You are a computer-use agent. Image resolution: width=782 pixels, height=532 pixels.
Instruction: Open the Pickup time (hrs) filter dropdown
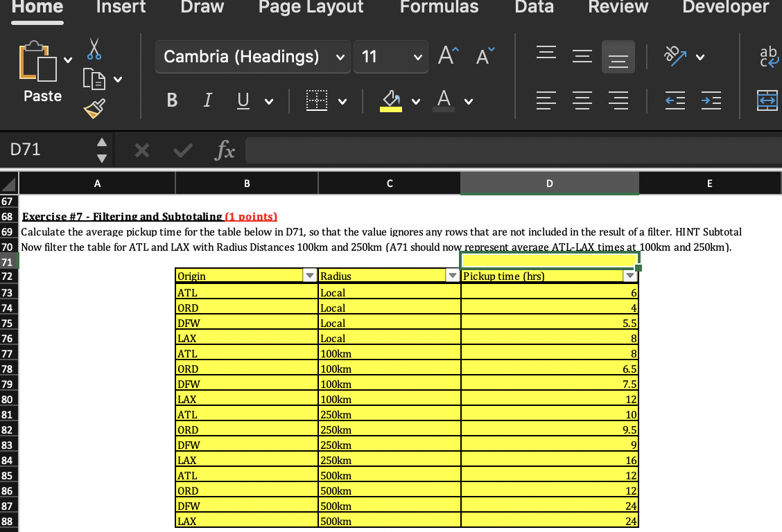(630, 275)
